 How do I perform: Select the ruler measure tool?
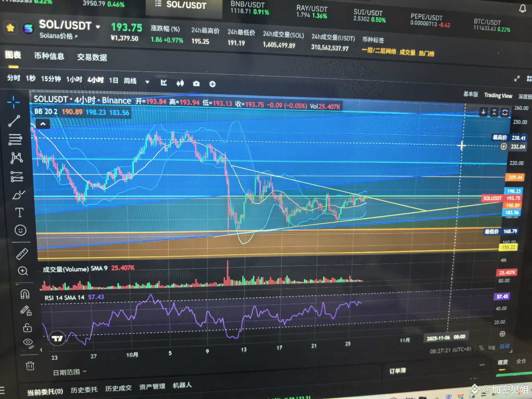[x=22, y=254]
